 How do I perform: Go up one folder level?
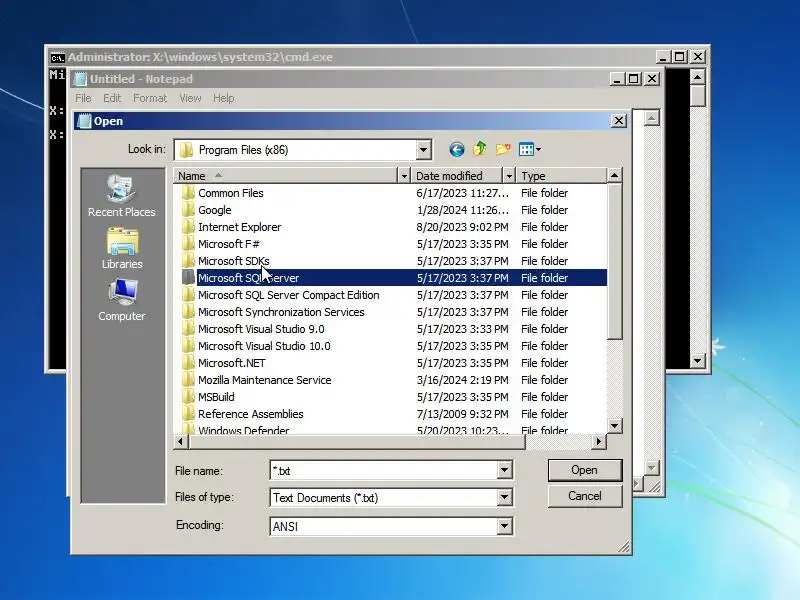click(x=480, y=149)
